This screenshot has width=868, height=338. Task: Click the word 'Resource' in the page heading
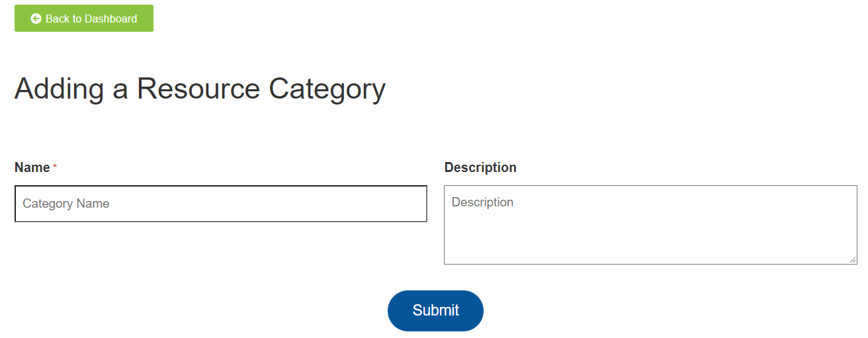[198, 89]
